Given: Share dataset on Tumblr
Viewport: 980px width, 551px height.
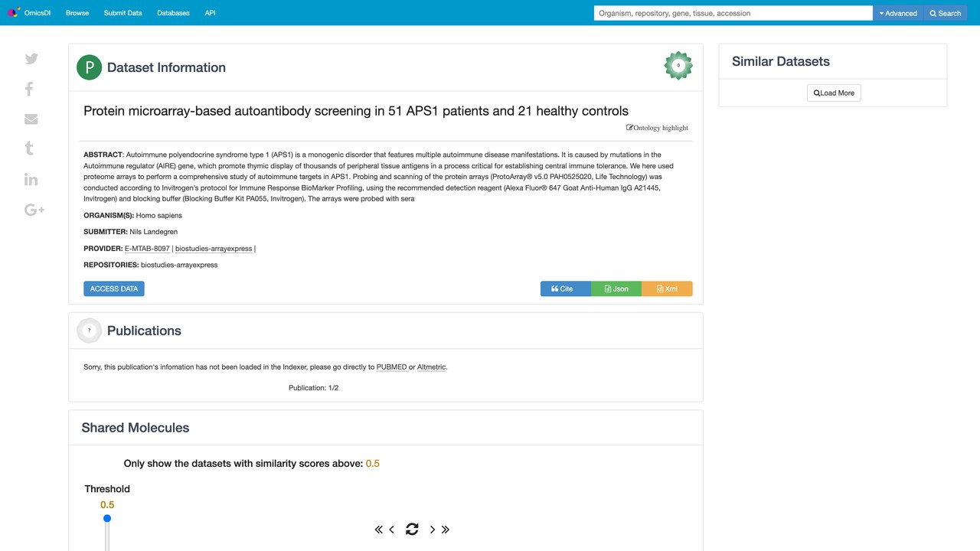Looking at the screenshot, I should pyautogui.click(x=29, y=148).
